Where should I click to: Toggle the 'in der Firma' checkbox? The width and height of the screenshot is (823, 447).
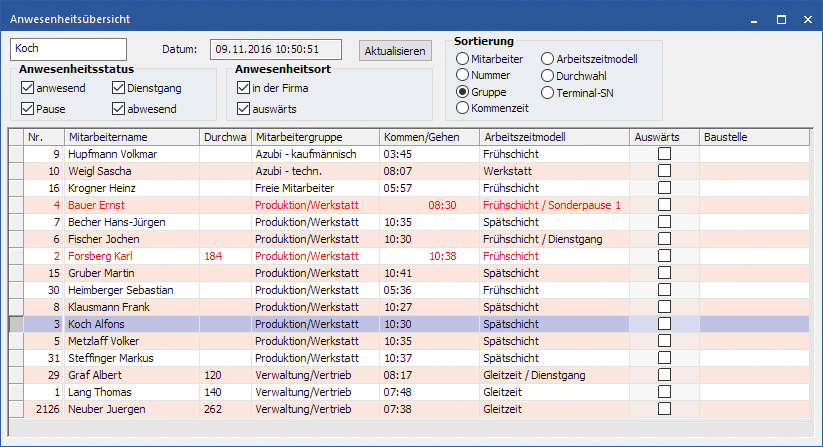[x=243, y=88]
